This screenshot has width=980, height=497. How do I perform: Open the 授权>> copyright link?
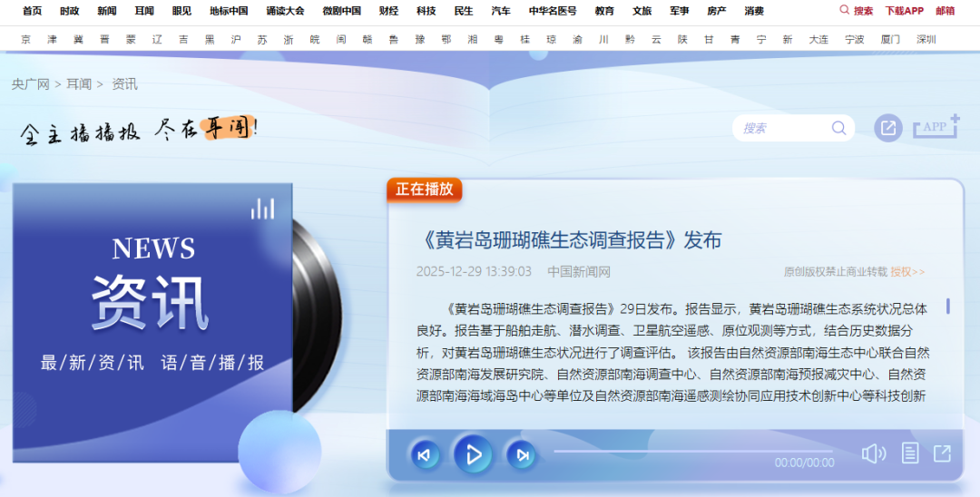(907, 272)
